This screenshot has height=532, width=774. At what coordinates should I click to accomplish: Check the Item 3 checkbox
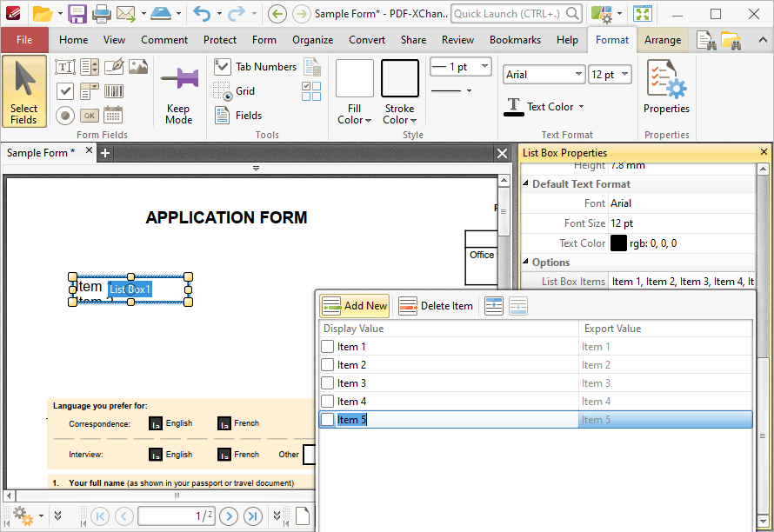tap(327, 383)
